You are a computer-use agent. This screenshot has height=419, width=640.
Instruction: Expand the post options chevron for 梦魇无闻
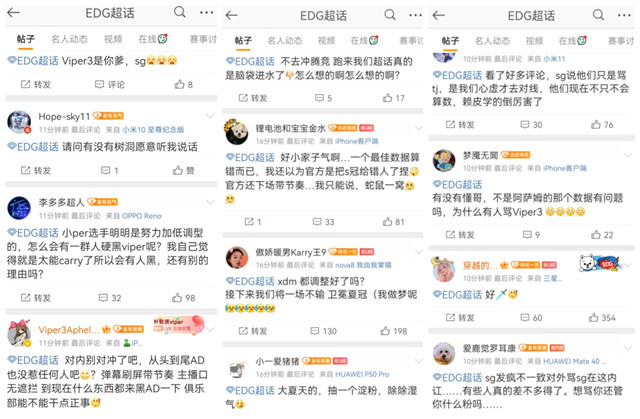pos(628,155)
